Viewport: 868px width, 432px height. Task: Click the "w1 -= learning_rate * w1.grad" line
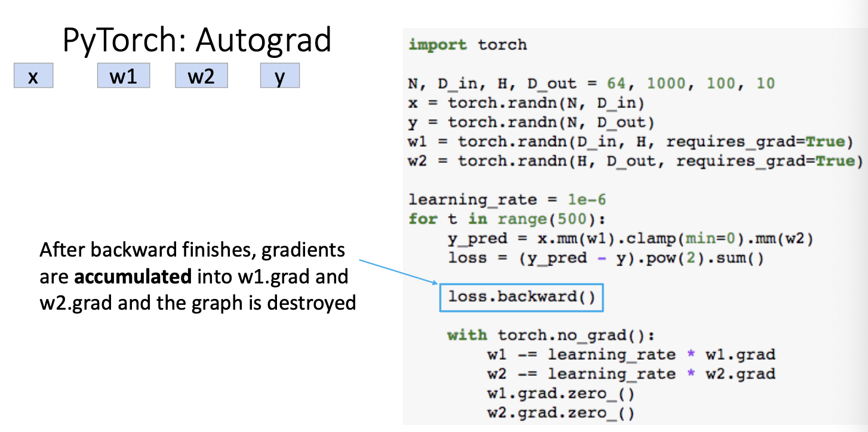point(631,355)
